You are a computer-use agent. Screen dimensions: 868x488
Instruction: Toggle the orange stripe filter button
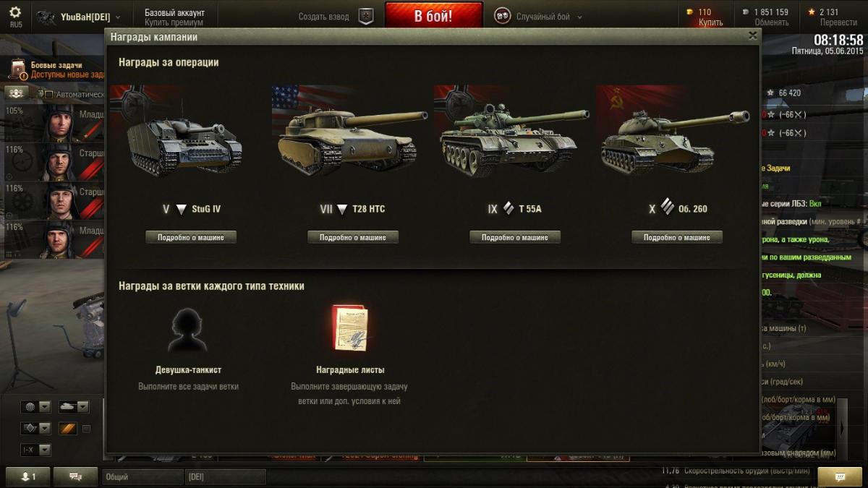pos(68,429)
